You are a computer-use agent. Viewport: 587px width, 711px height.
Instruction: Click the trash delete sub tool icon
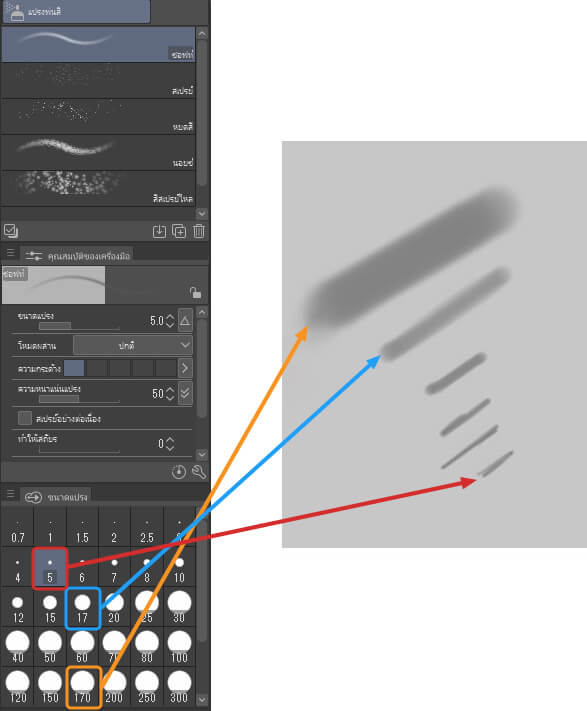click(199, 231)
